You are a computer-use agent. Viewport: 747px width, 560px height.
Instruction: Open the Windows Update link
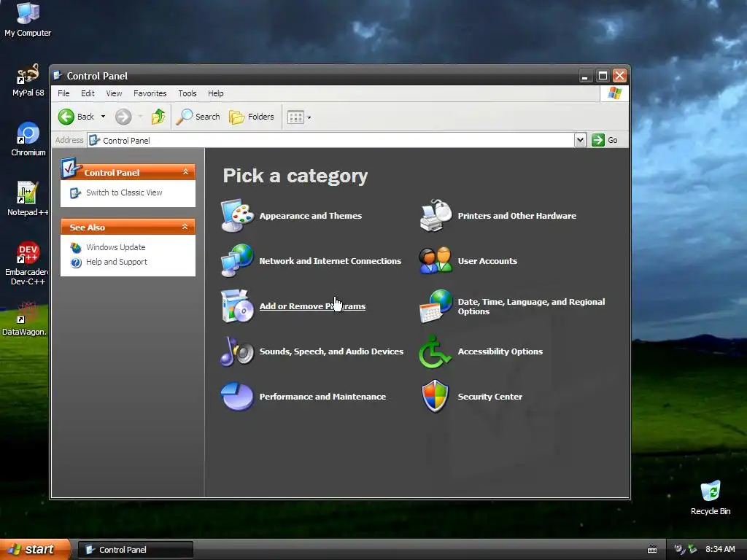pyautogui.click(x=116, y=247)
